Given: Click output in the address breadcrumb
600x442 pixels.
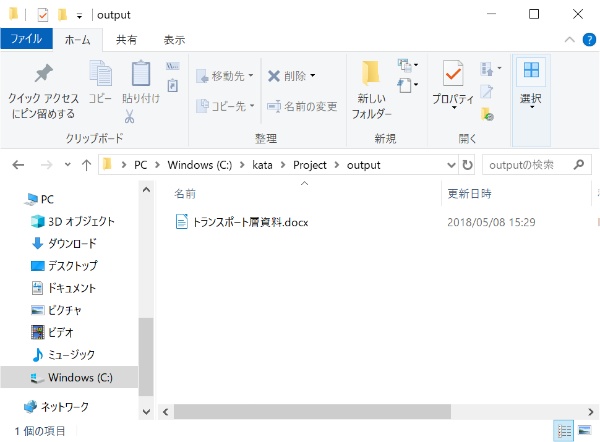Looking at the screenshot, I should [x=364, y=165].
